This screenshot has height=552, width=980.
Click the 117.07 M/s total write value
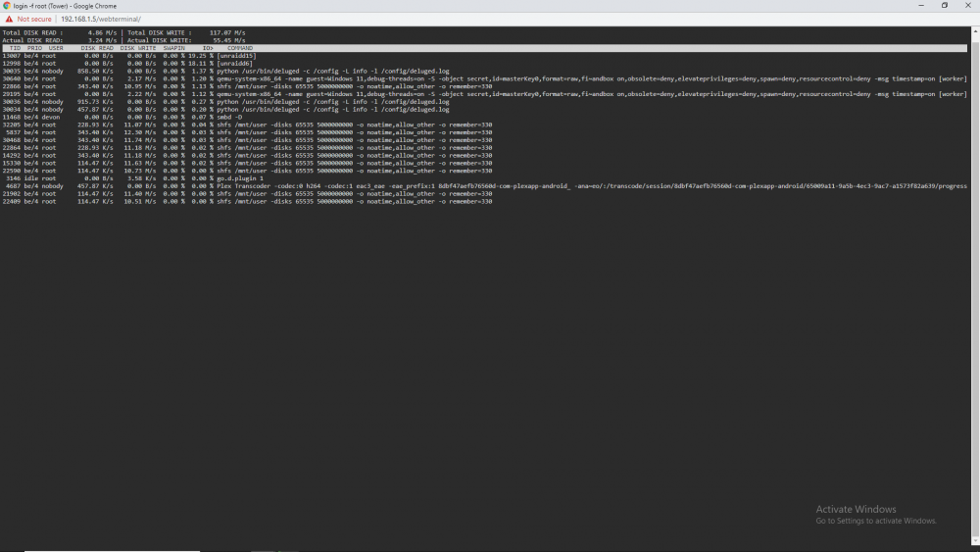[x=227, y=32]
